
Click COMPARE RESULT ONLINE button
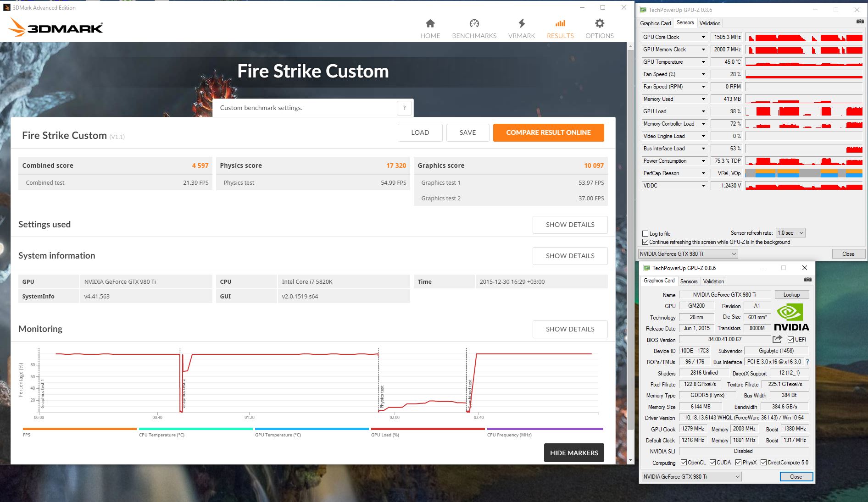click(548, 132)
